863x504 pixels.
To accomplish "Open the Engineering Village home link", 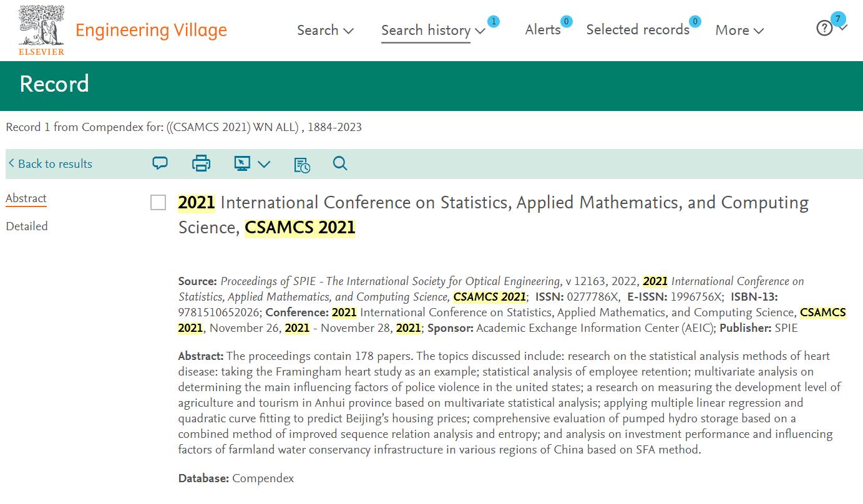I will coord(151,30).
